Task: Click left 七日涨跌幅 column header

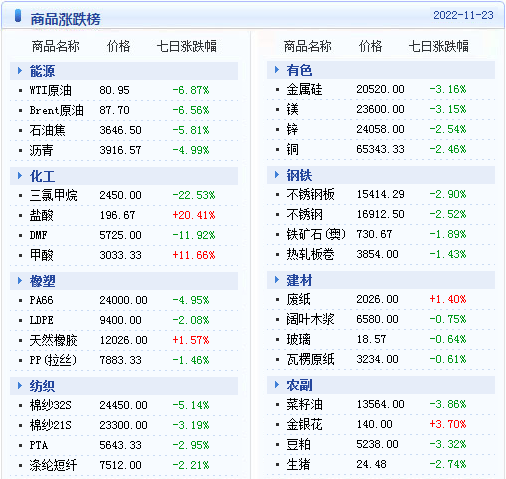Action: pos(187,46)
